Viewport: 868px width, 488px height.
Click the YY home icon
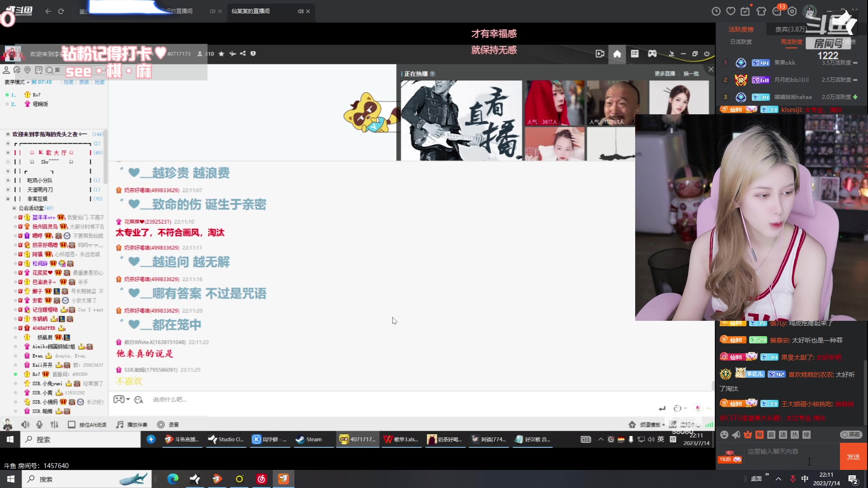pyautogui.click(x=617, y=54)
